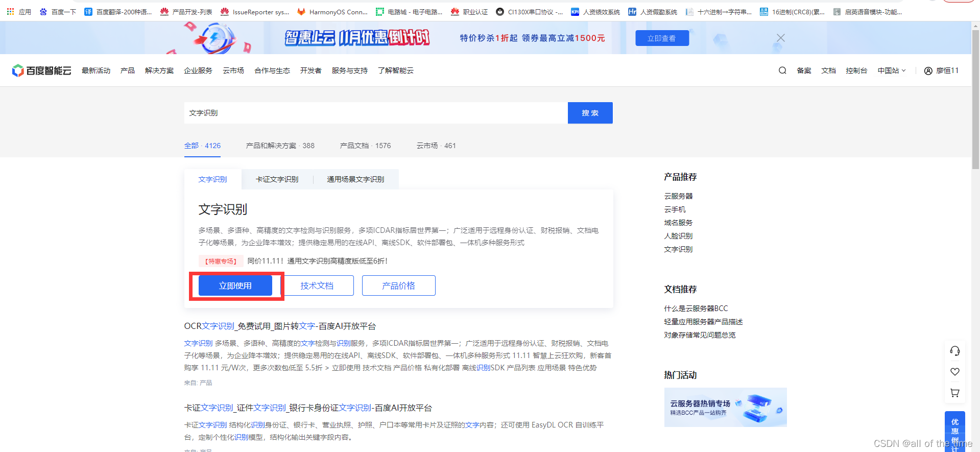Click 域名服务 under 产品推荐

click(x=678, y=223)
